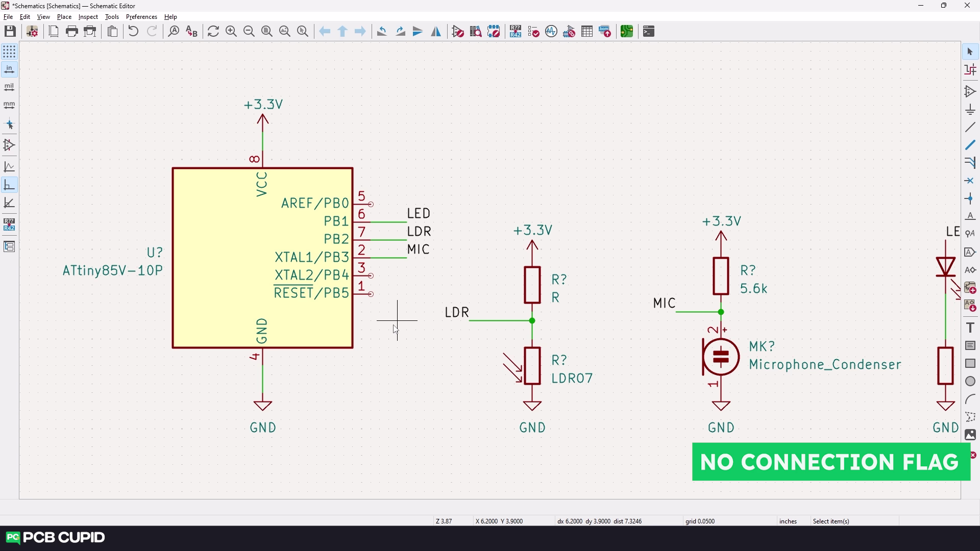This screenshot has height=551, width=980.
Task: Open the Inspect menu
Action: tap(88, 17)
